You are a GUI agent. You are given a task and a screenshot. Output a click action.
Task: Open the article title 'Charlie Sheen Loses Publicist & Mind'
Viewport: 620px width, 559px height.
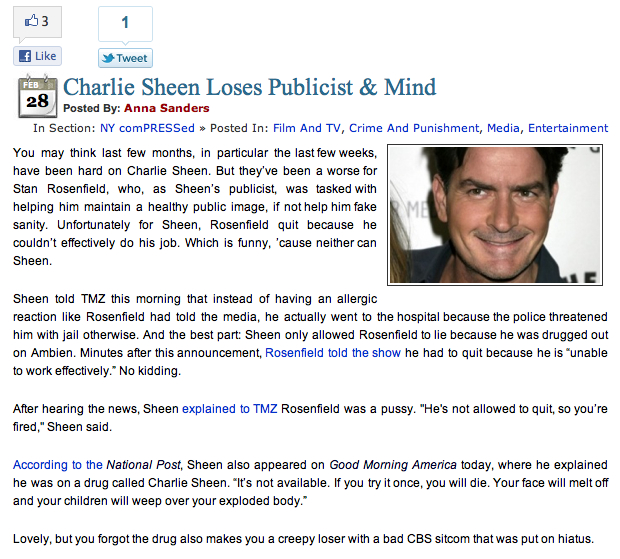[x=250, y=86]
